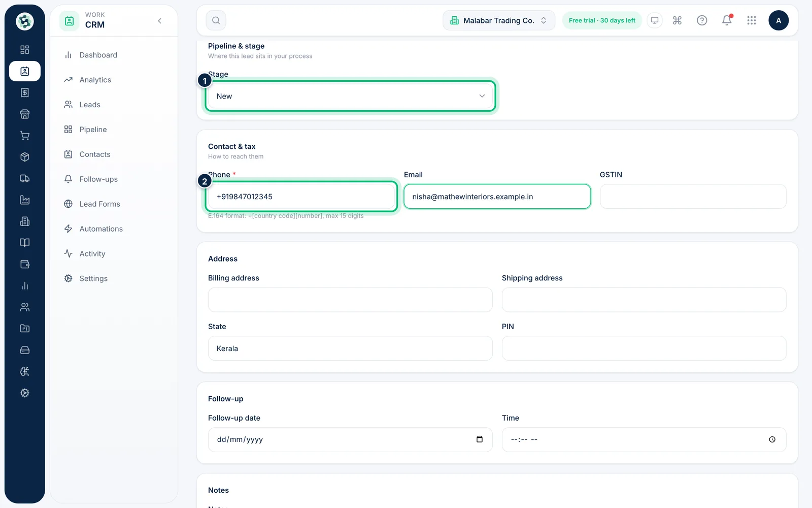
Task: Open the storefront icon in left rail
Action: (25, 114)
